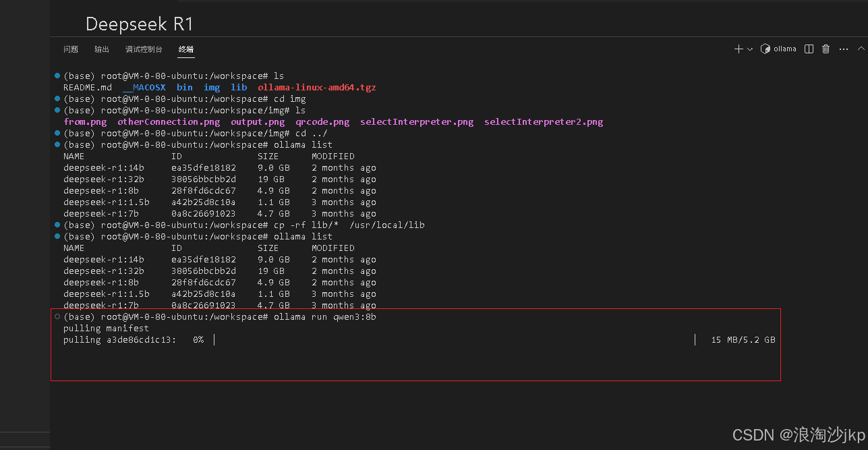Viewport: 868px width, 450px height.
Task: Click the selectInterpreter2.png file name
Action: click(x=544, y=121)
